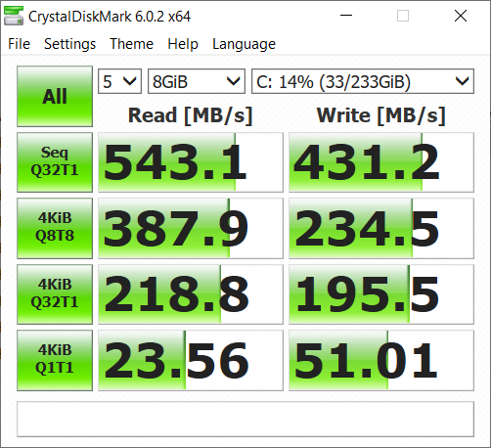Run all benchmarks with the All button
Image resolution: width=491 pixels, height=448 pixels.
click(55, 96)
